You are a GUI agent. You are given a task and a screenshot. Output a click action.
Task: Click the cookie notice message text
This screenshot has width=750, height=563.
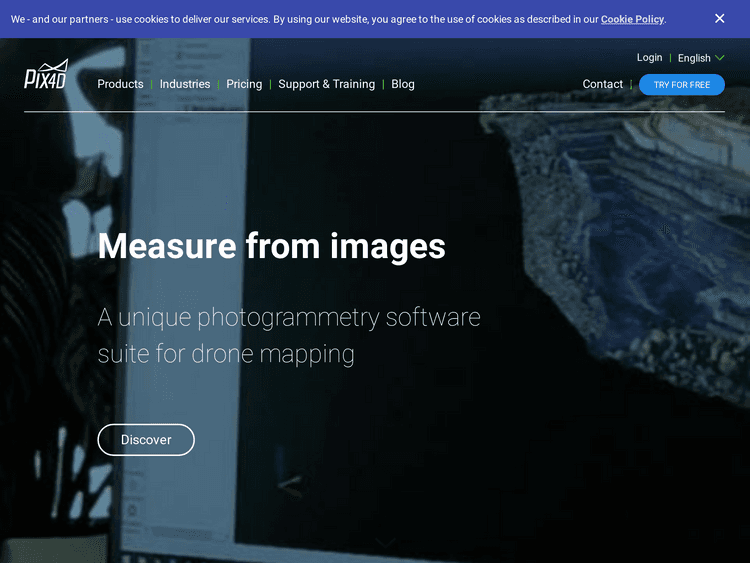pyautogui.click(x=300, y=19)
